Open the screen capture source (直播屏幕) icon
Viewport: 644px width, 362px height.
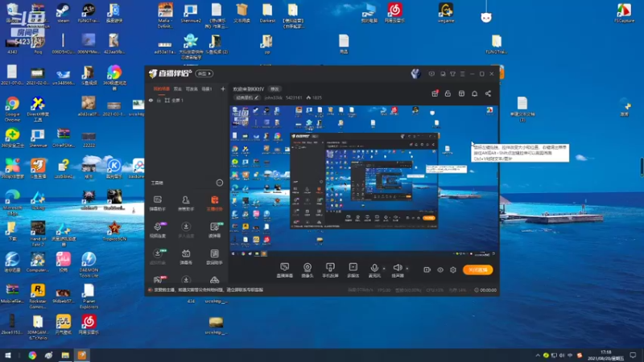(x=285, y=270)
